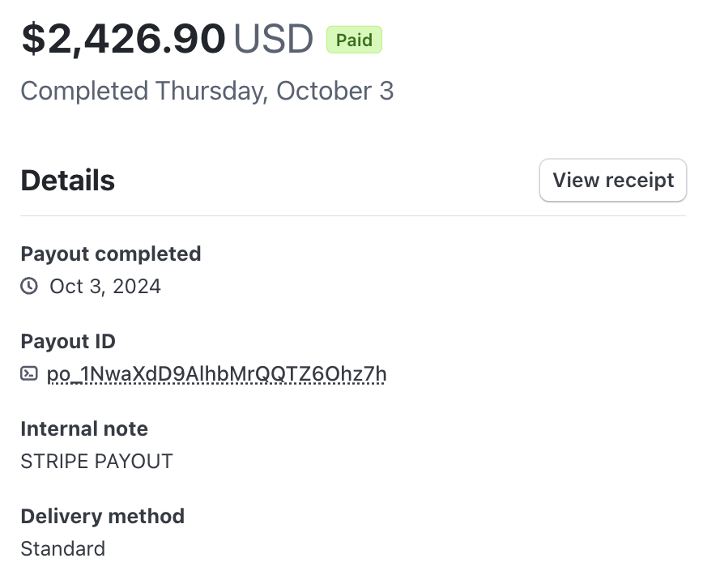Viewport: 703px width, 588px height.
Task: Click the year 2024 in payout date
Action: 136,286
